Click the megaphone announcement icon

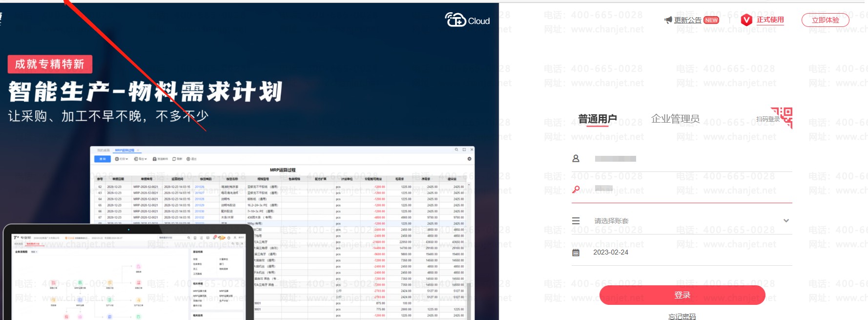pyautogui.click(x=668, y=20)
